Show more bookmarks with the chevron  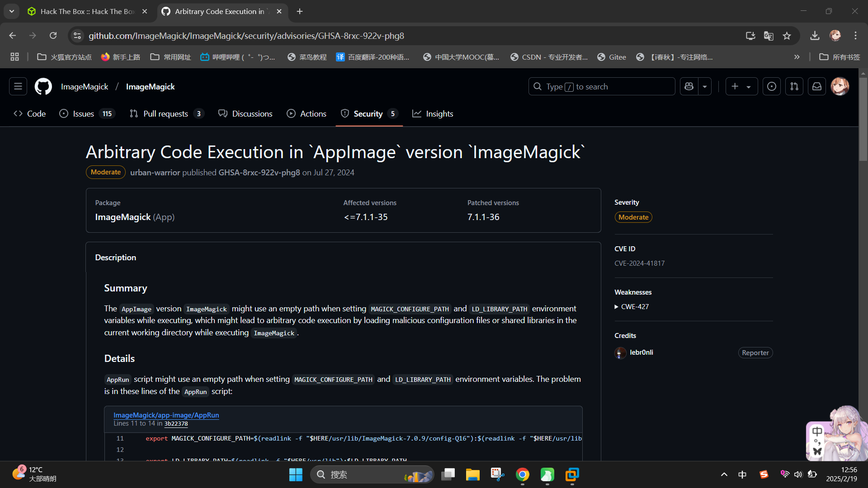pos(797,57)
